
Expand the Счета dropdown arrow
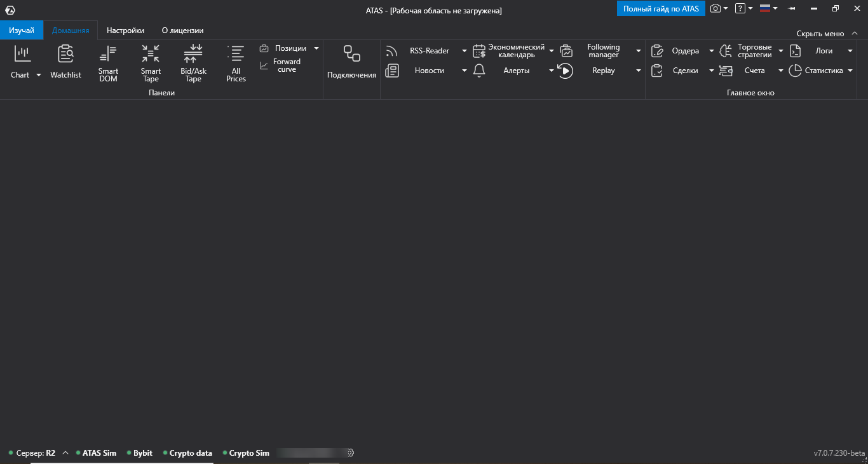pos(781,71)
